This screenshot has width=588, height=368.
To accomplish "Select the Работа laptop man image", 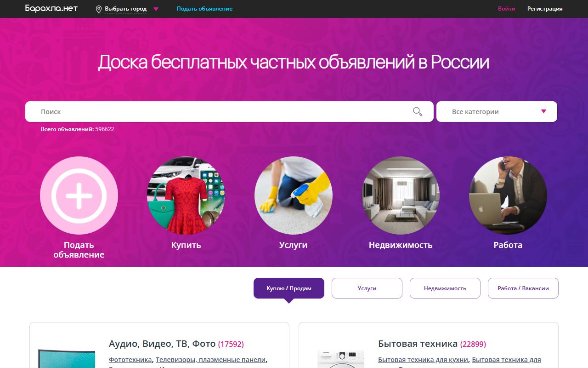I will click(x=508, y=195).
